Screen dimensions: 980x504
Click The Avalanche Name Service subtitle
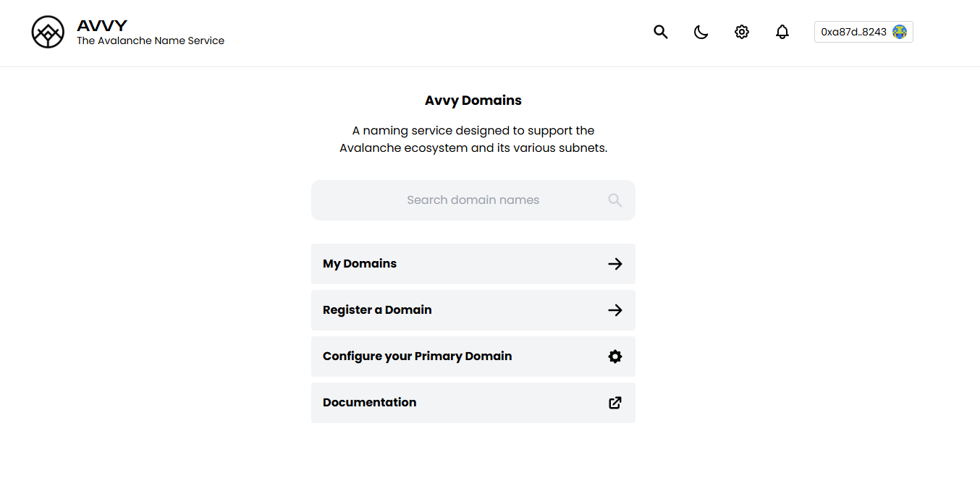(x=151, y=41)
